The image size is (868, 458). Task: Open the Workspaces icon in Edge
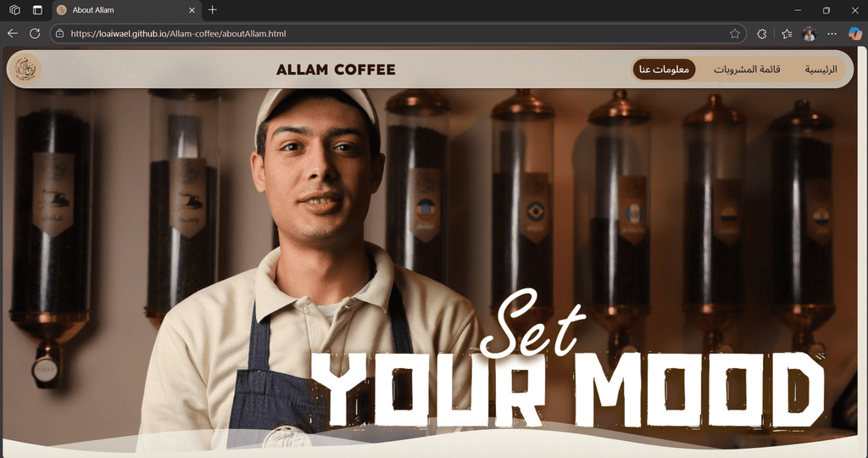coord(15,10)
